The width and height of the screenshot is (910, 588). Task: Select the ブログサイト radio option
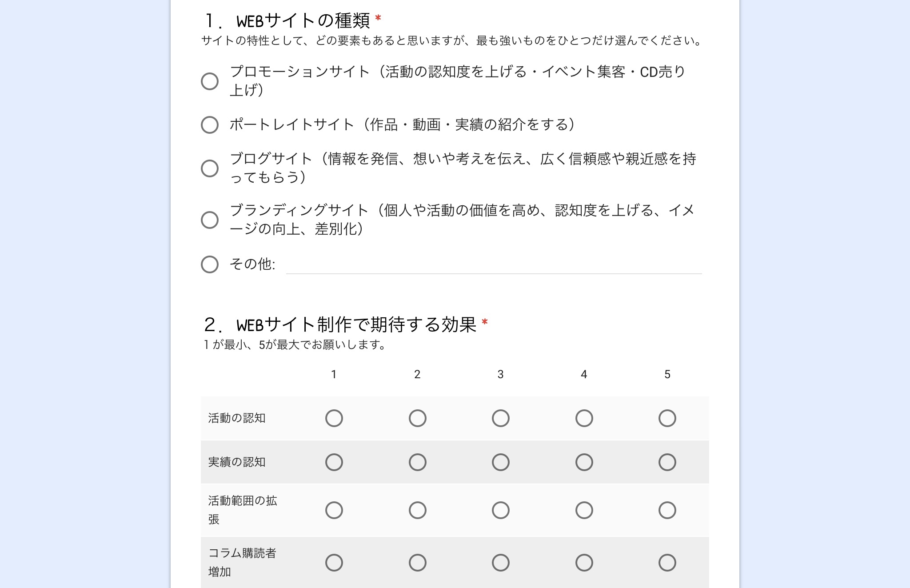210,168
